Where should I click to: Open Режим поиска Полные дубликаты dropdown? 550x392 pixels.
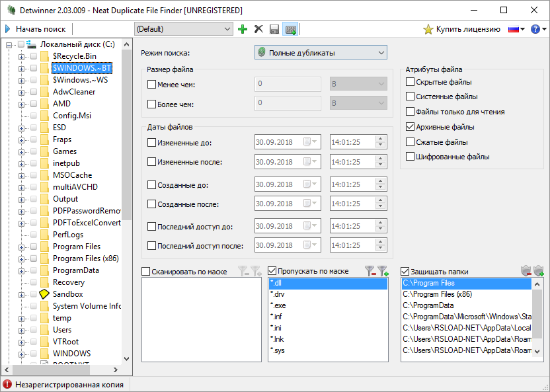(321, 53)
